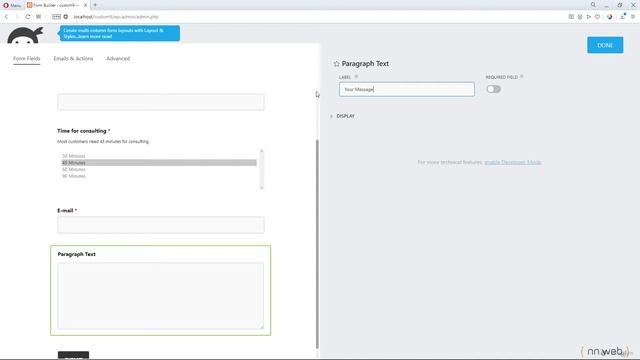Screen dimensions: 640x360
Task: Click the ad blocker shield icon
Action: click(x=580, y=17)
